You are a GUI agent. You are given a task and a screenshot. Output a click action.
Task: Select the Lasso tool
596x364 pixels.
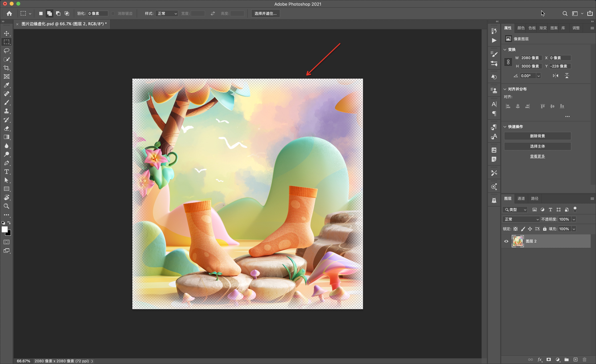(6, 51)
